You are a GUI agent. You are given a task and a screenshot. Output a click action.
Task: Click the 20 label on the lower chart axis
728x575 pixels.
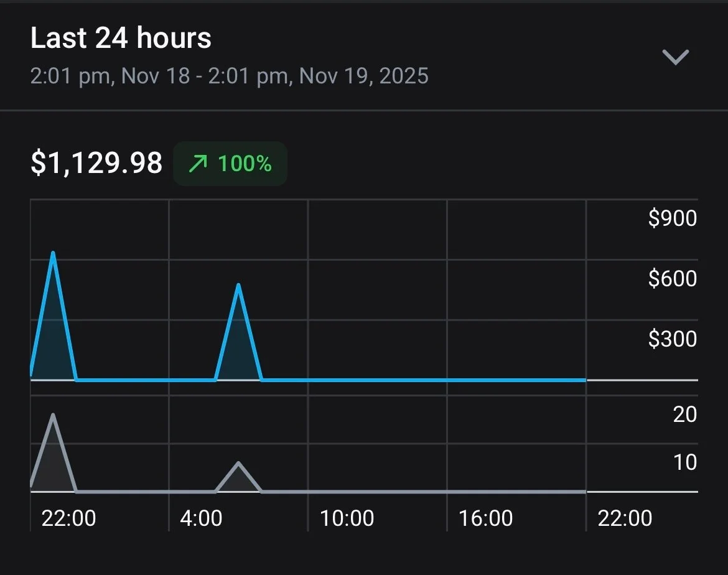(684, 414)
